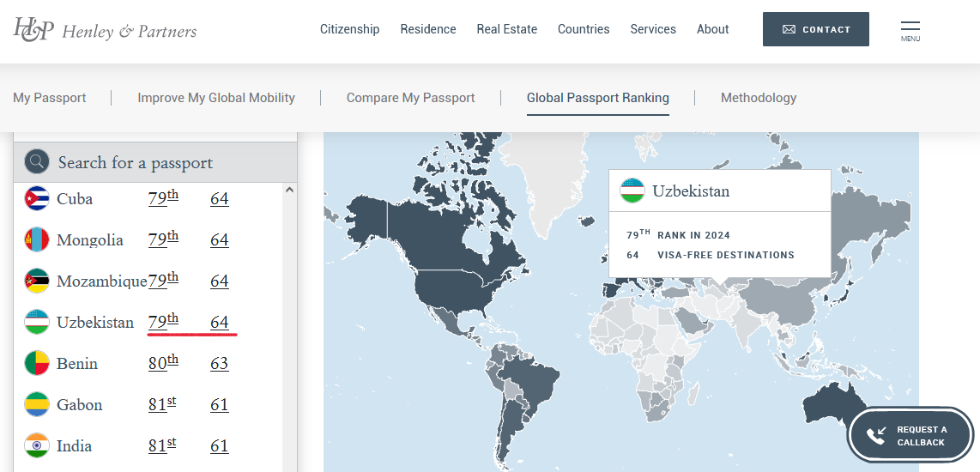Click the magnifier search icon

[37, 161]
